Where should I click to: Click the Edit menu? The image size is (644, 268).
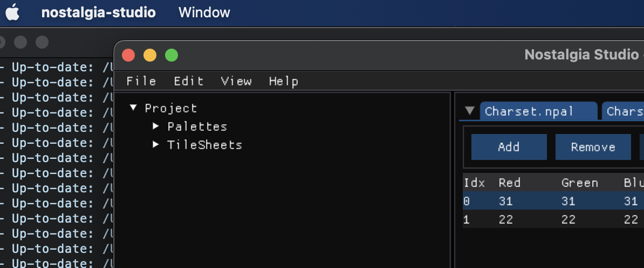188,81
